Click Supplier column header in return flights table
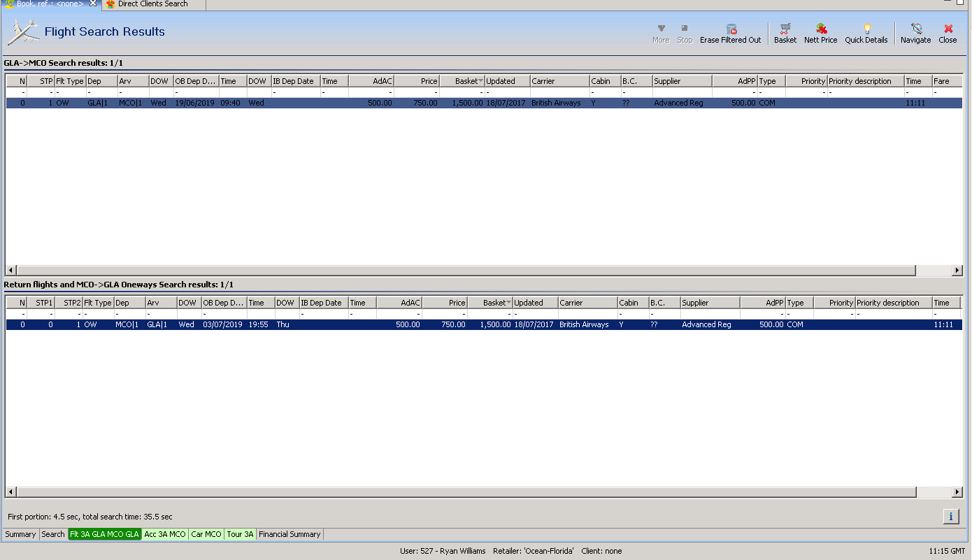Viewport: 972px width, 560px height. pyautogui.click(x=710, y=303)
